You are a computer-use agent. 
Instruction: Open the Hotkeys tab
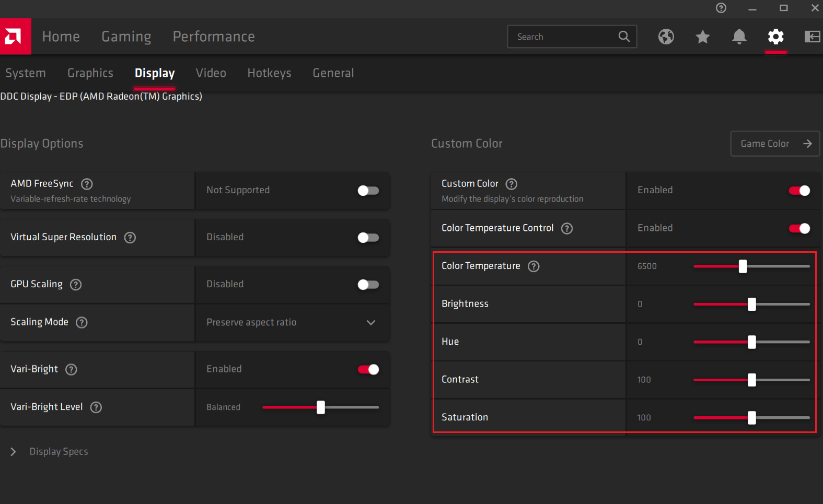(269, 73)
